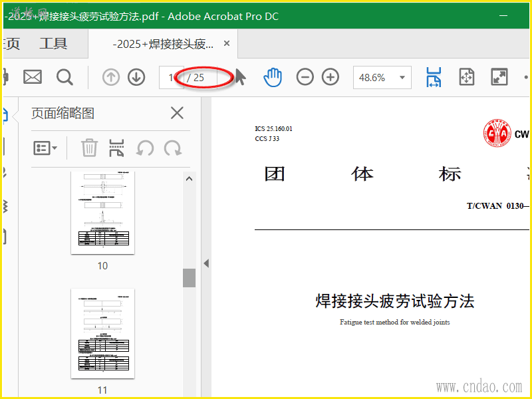Screen dimensions: 532x399
Task: Minimize the Acrobat window
Action: (x=503, y=15)
